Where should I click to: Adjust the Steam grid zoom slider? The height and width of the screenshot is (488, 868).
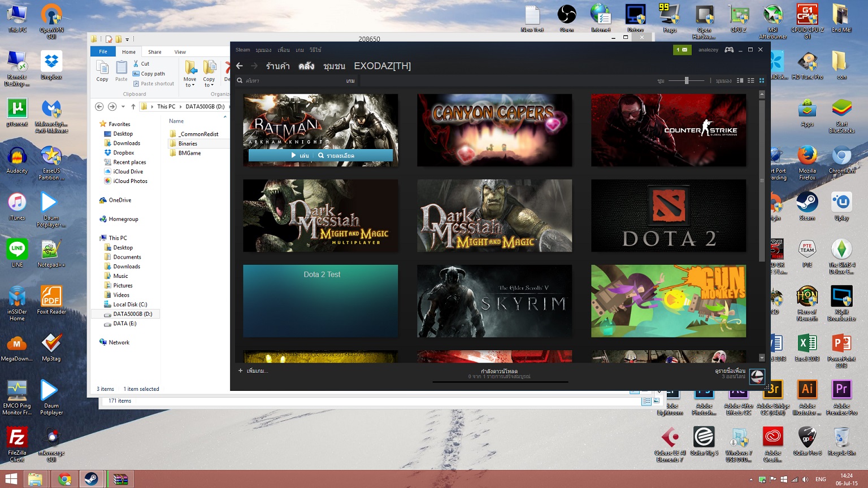pos(687,81)
